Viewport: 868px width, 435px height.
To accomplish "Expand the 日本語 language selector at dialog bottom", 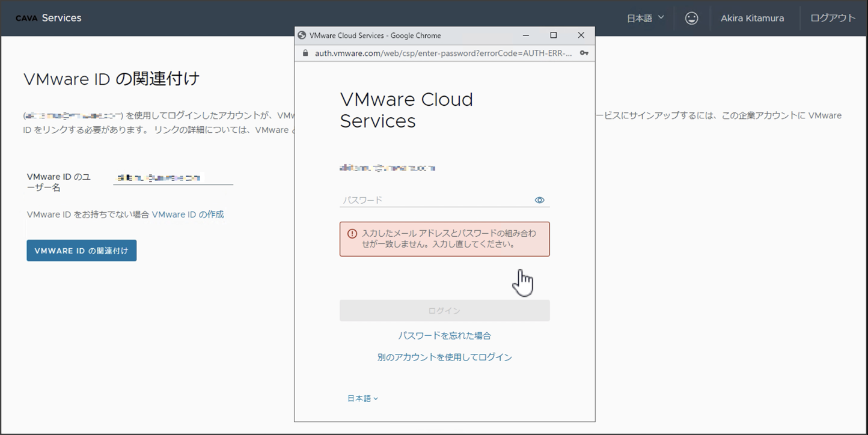I will (362, 398).
